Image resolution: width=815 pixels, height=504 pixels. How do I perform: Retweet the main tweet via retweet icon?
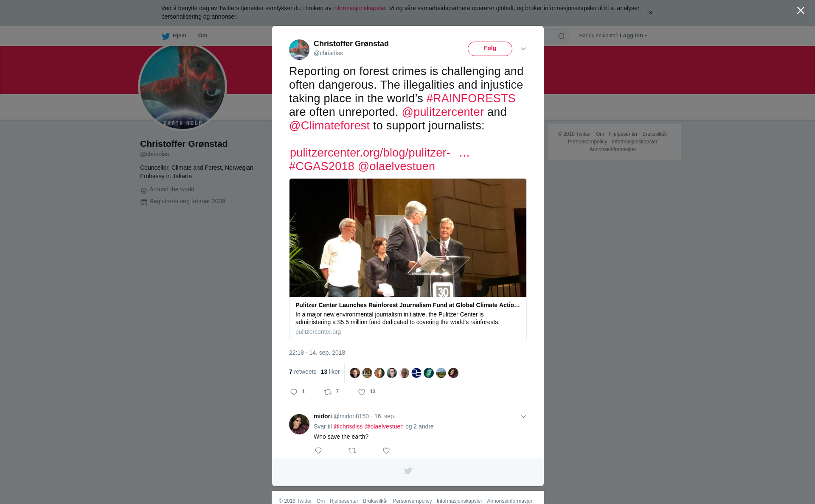click(x=328, y=392)
